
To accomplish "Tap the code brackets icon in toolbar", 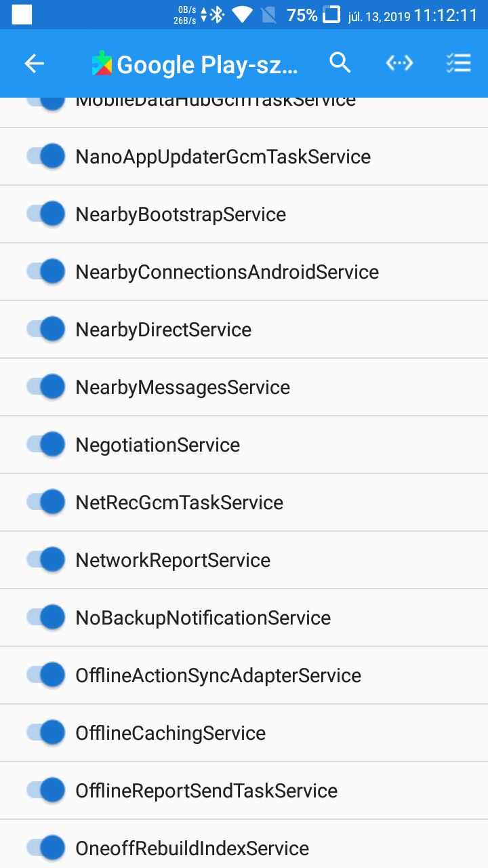I will tap(399, 63).
